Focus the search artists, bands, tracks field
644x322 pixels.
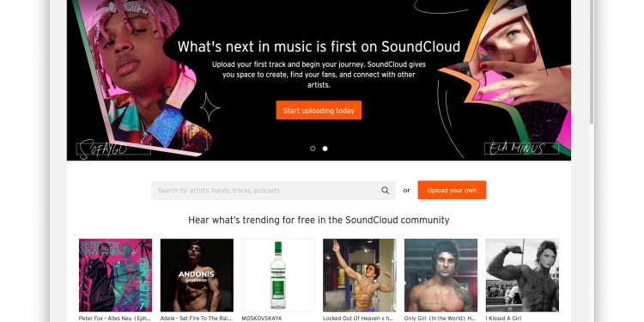[x=274, y=191]
